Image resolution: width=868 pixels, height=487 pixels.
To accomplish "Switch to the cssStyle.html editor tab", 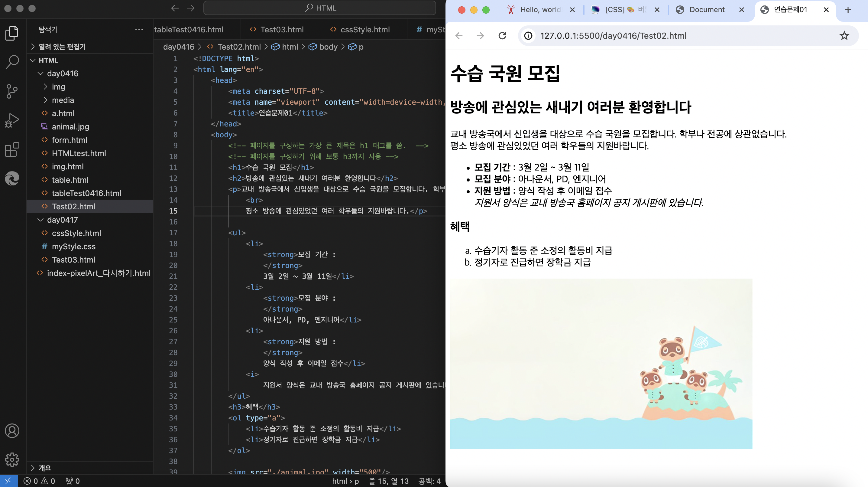I will 364,30.
